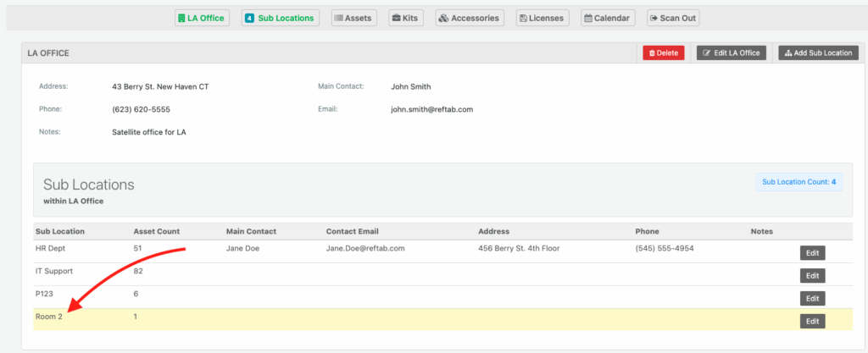868x353 pixels.
Task: Click the Scan Out arrow icon
Action: click(x=654, y=18)
